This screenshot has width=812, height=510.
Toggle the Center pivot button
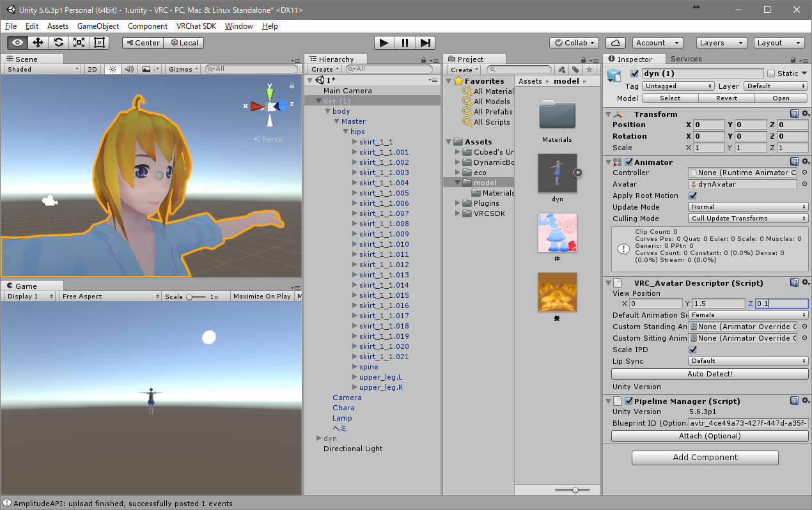(143, 43)
